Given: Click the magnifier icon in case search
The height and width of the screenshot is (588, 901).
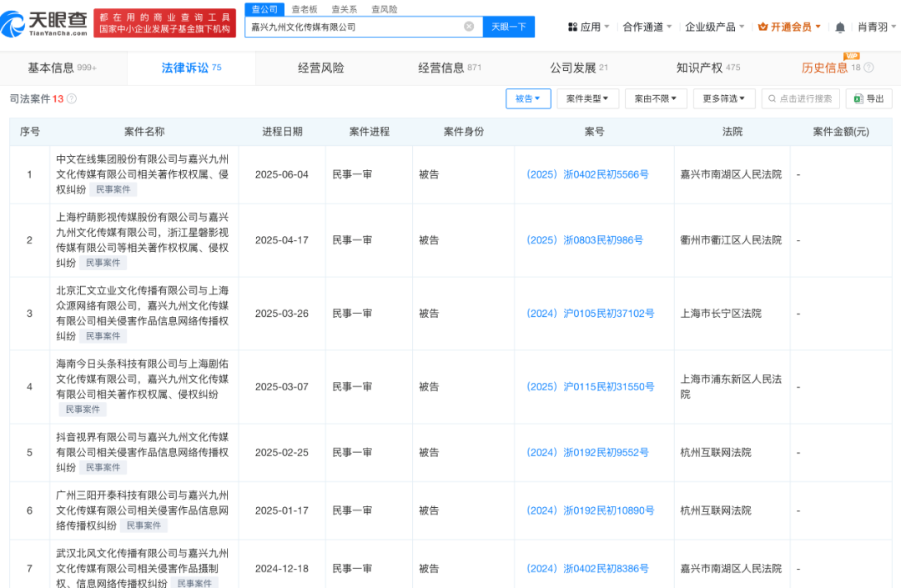Looking at the screenshot, I should pyautogui.click(x=773, y=98).
